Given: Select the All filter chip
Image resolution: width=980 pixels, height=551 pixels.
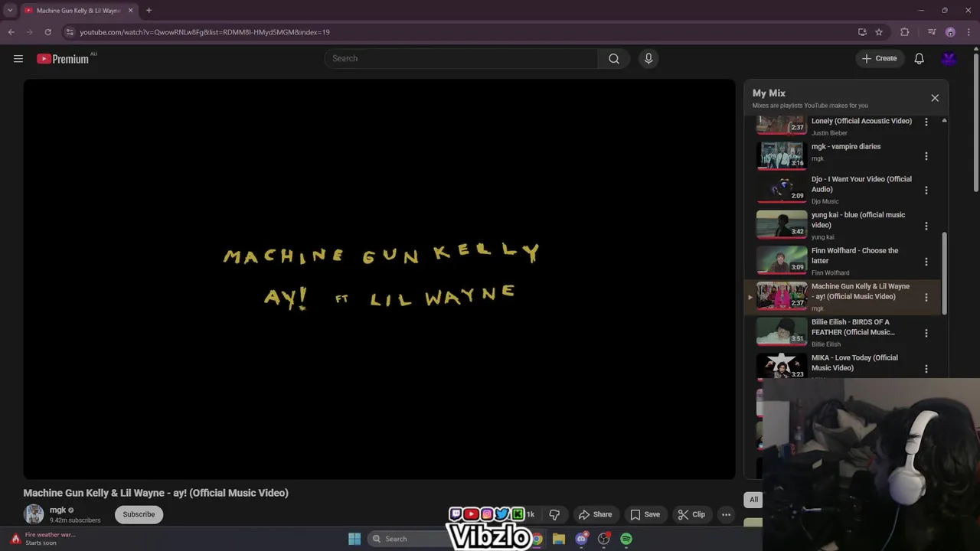Looking at the screenshot, I should (x=753, y=500).
